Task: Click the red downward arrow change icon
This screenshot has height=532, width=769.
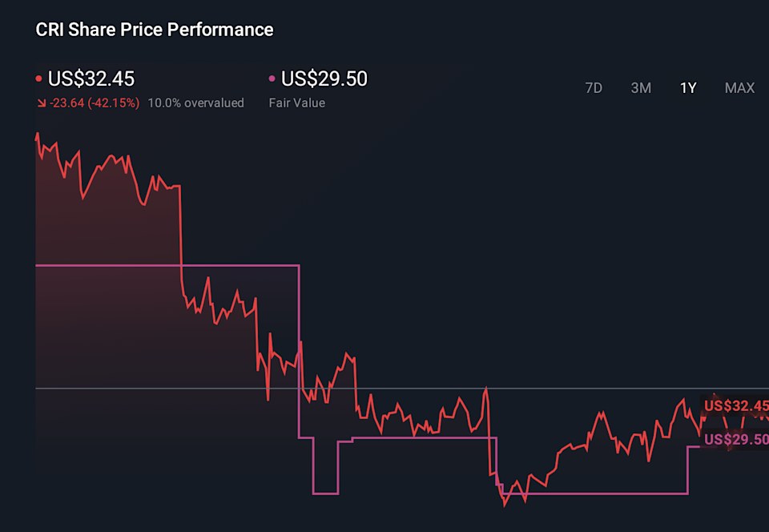Action: (x=41, y=103)
